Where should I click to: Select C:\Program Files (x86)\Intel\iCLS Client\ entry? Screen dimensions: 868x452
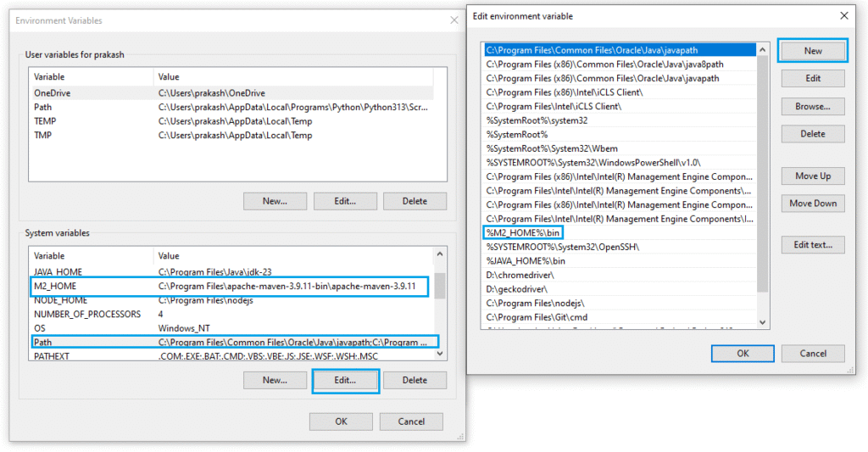620,92
